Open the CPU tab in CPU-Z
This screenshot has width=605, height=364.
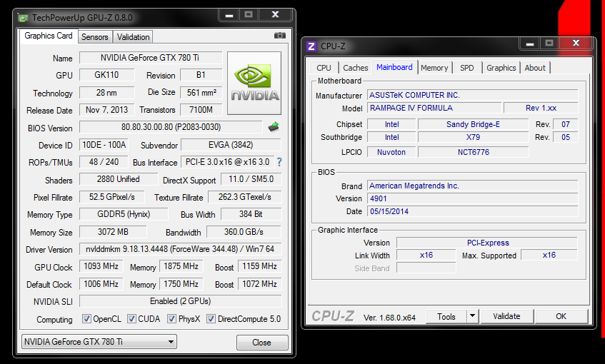click(324, 68)
